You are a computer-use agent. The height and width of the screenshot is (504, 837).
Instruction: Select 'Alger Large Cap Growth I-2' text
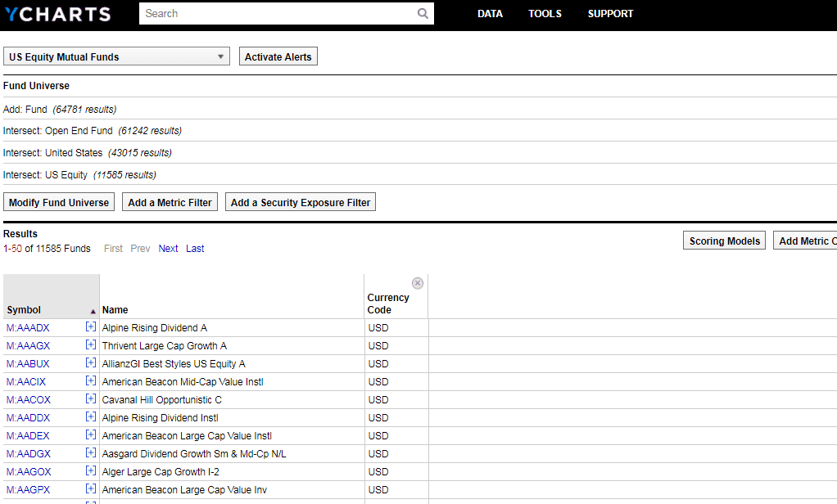coord(161,472)
